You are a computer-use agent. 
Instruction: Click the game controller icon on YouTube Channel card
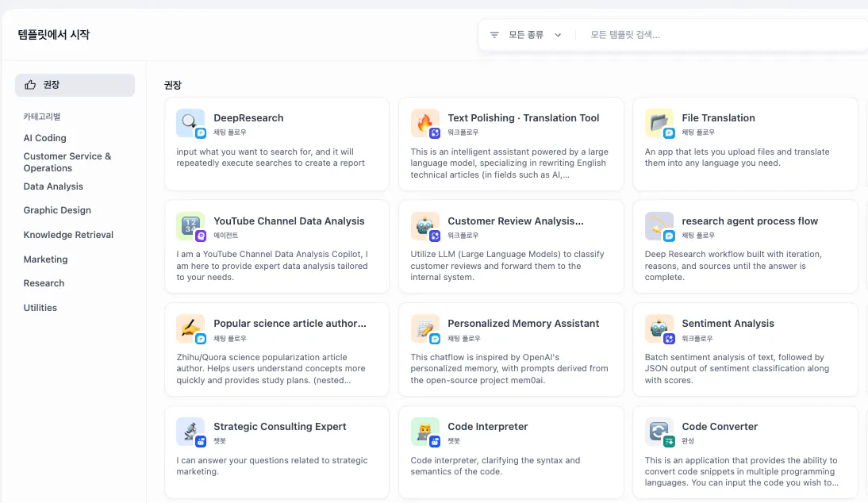click(190, 227)
